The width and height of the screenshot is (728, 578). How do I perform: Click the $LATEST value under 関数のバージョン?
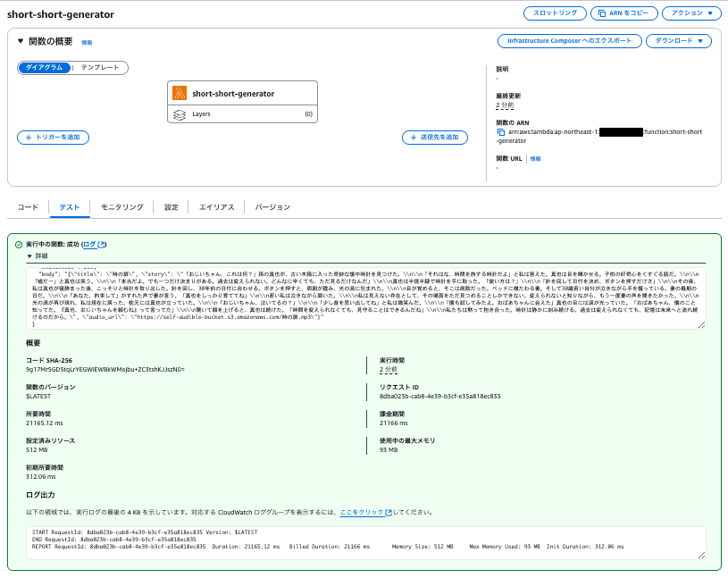(38, 397)
